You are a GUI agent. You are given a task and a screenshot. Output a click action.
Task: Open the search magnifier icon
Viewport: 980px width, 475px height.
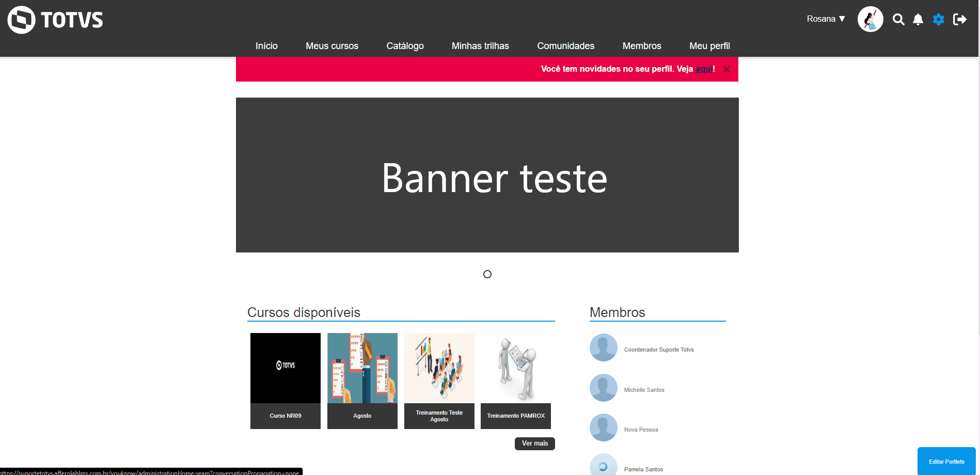(898, 20)
